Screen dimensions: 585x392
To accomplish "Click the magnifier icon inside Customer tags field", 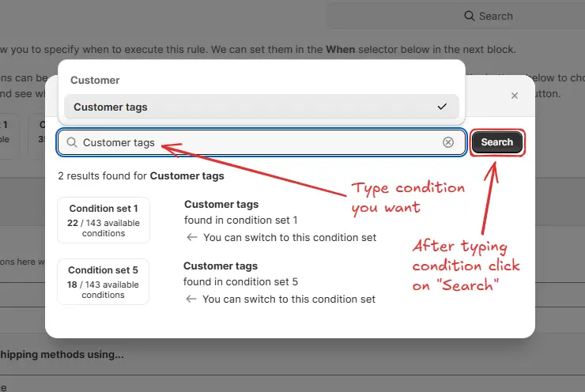I will 72,142.
